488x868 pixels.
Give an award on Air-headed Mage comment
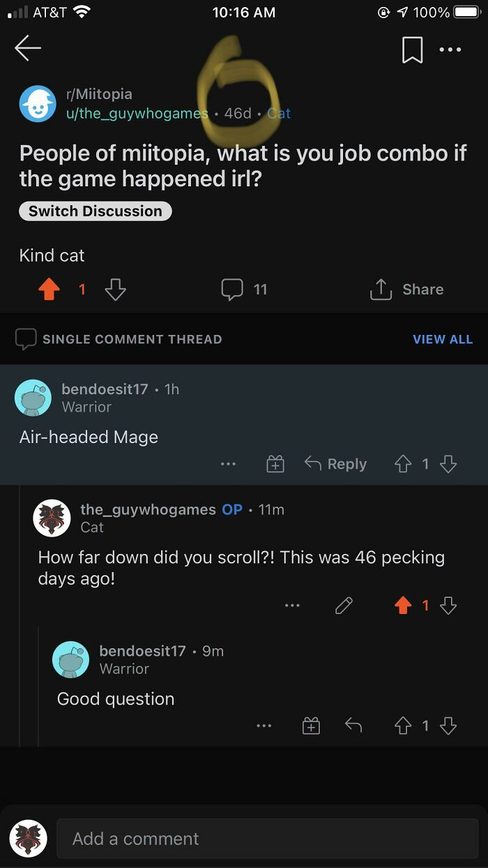275,463
